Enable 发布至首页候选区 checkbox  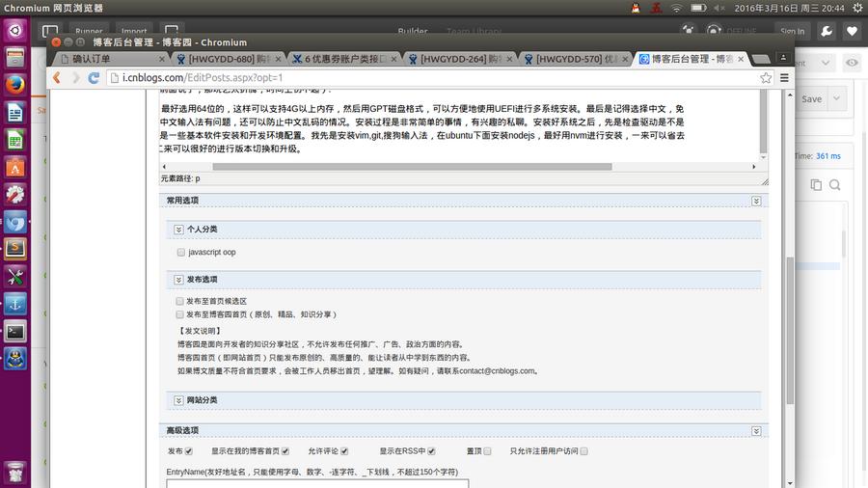179,301
